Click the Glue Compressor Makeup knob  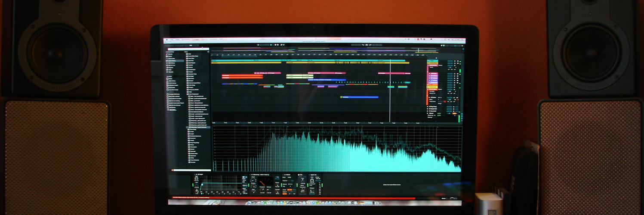(268, 190)
